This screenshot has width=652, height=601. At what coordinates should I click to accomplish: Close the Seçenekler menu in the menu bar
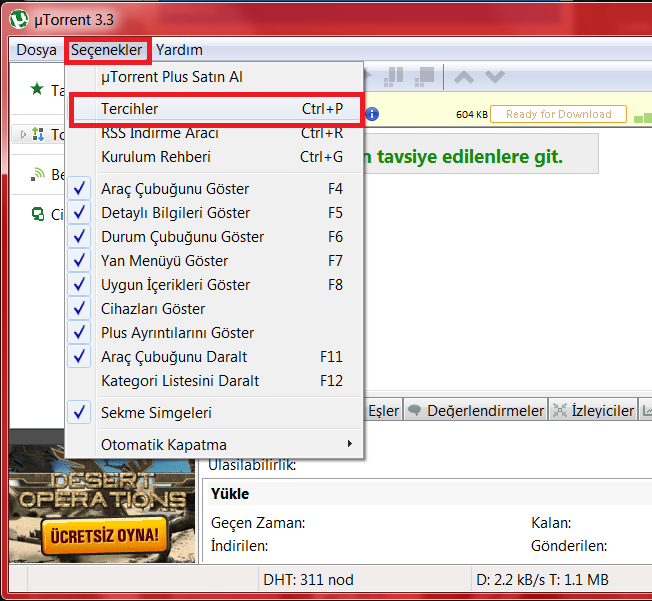click(107, 50)
